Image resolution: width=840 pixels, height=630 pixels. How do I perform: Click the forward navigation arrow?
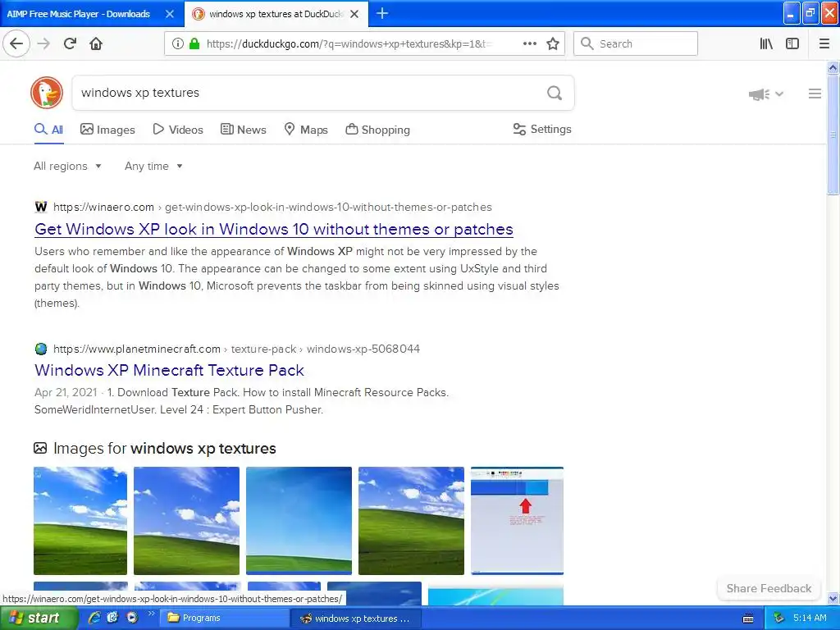coord(43,43)
